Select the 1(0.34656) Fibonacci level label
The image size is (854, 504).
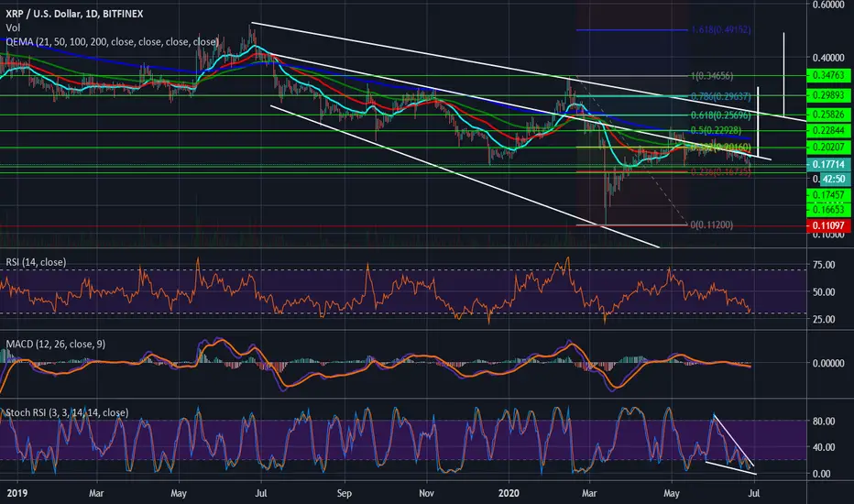(x=712, y=76)
